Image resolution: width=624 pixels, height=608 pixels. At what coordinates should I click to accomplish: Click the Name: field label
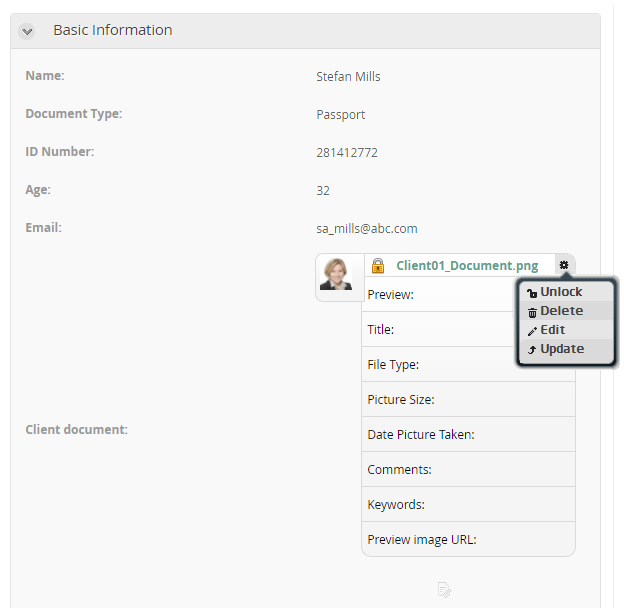[45, 76]
